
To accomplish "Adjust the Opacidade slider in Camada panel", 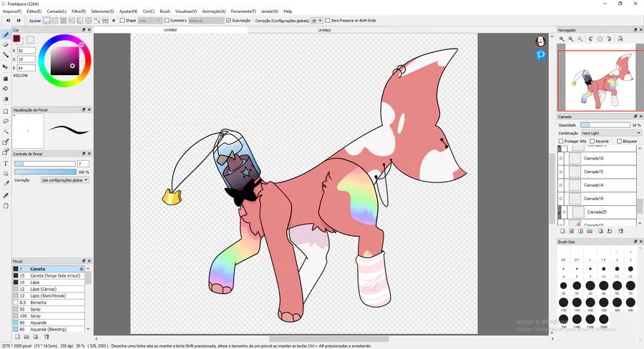I will pyautogui.click(x=605, y=125).
